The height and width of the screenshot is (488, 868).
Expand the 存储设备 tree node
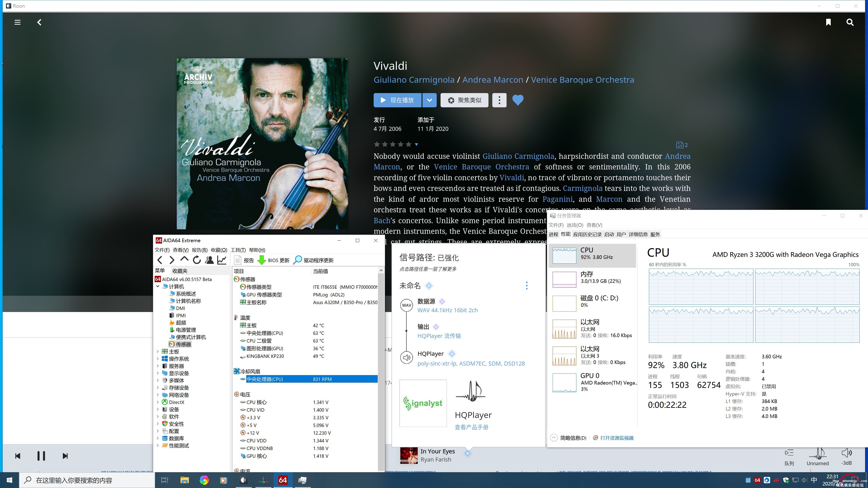(x=158, y=388)
